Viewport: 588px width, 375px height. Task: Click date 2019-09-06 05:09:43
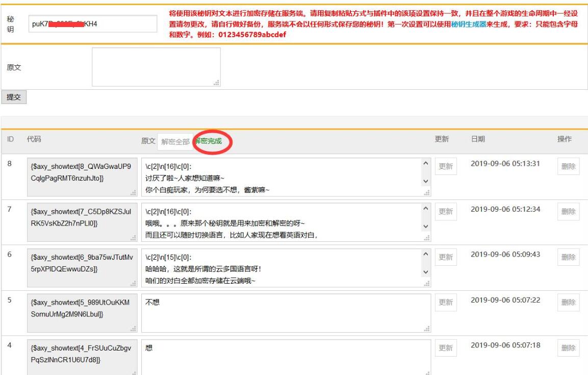pyautogui.click(x=505, y=254)
